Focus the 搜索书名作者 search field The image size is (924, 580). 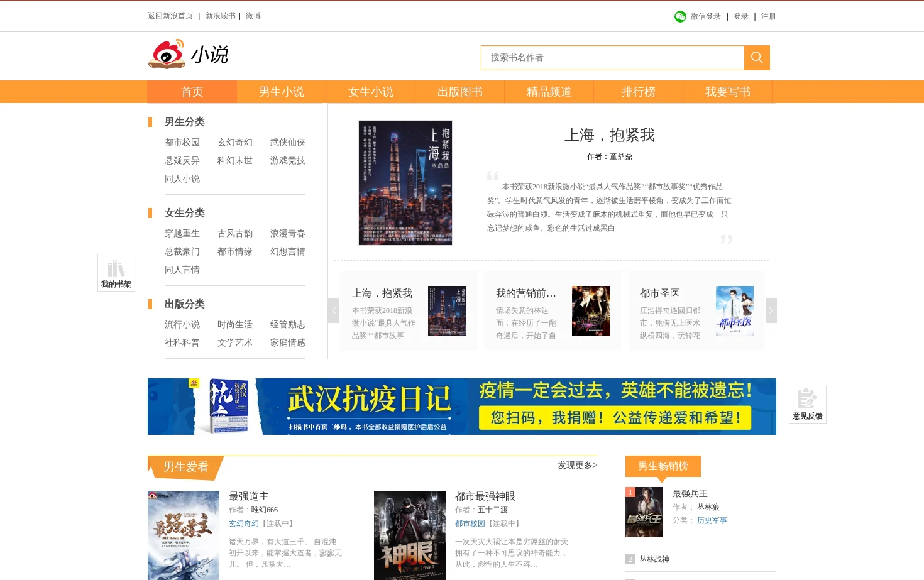613,58
